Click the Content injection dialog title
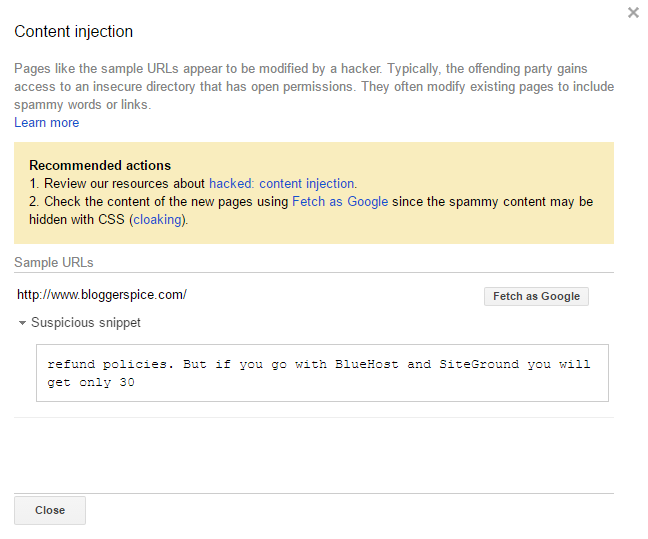The height and width of the screenshot is (539, 648). (x=73, y=32)
